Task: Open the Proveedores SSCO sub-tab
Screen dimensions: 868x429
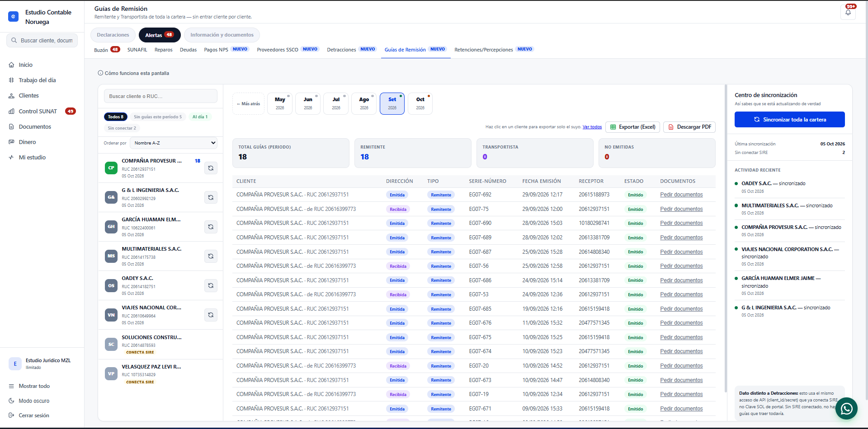Action: (288, 50)
